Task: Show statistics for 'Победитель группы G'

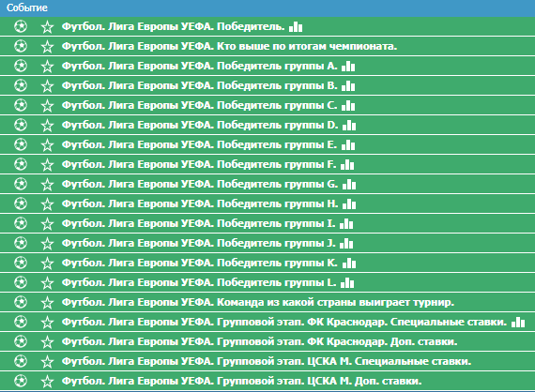Action: click(349, 185)
